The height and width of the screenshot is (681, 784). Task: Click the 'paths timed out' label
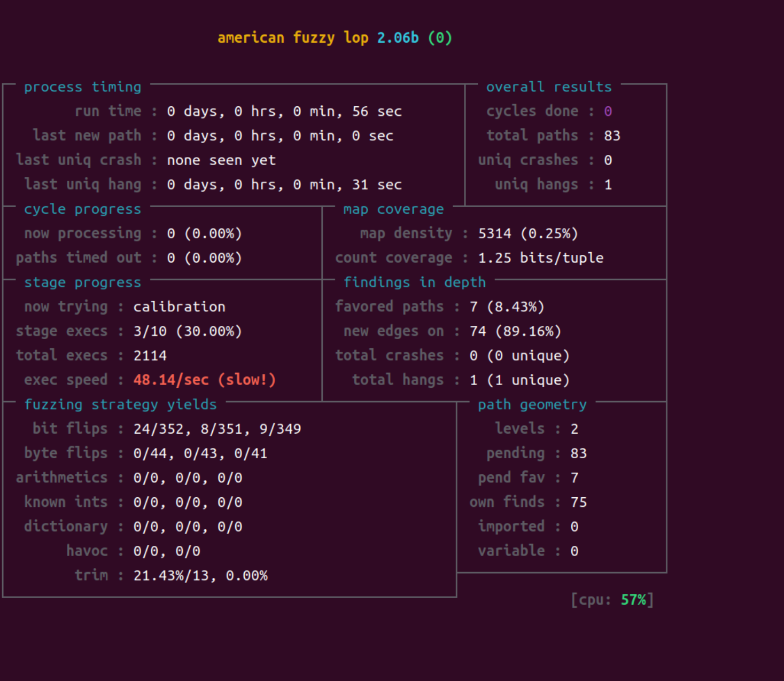(79, 258)
